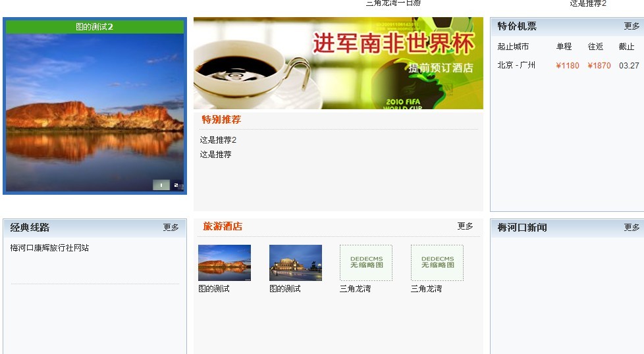The height and width of the screenshot is (354, 644).
Task: Click first DEDECMS 无缩略图 placeholder
Action: point(366,263)
